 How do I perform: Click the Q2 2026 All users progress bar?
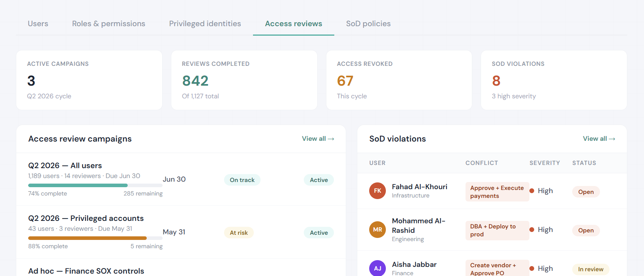click(95, 185)
